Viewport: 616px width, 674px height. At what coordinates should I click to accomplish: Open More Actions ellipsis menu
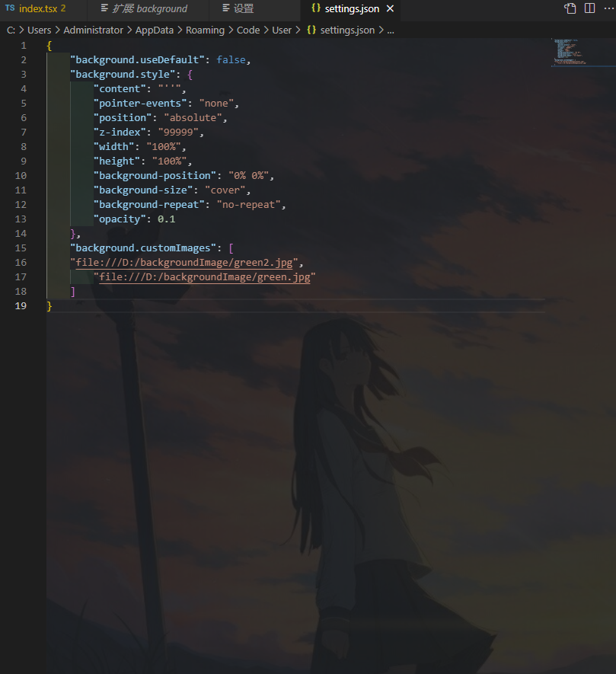click(609, 8)
